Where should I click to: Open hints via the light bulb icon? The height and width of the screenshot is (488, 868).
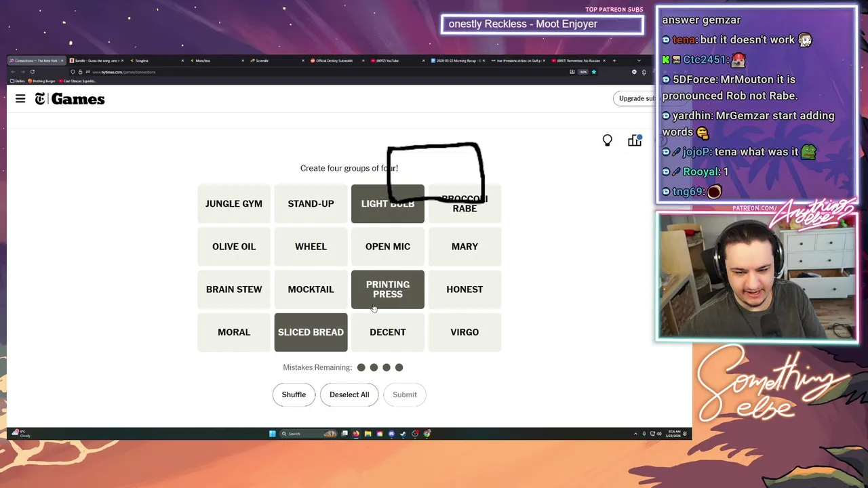(608, 140)
